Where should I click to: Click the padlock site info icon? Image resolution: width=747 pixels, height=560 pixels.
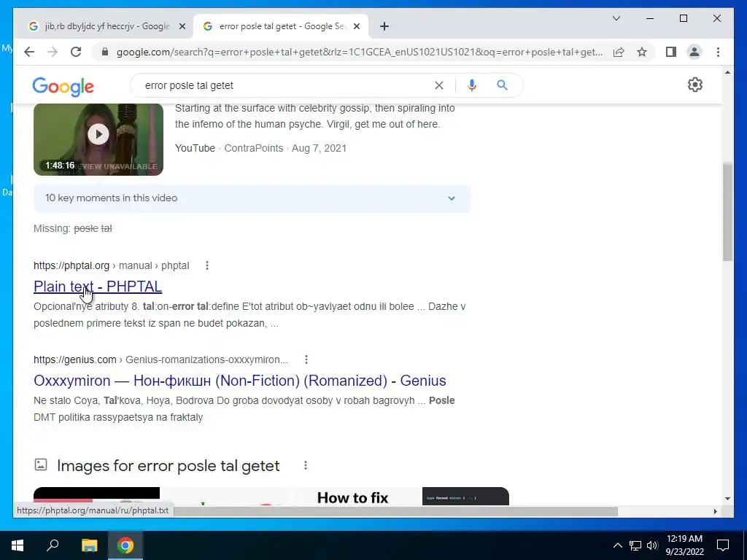(105, 52)
